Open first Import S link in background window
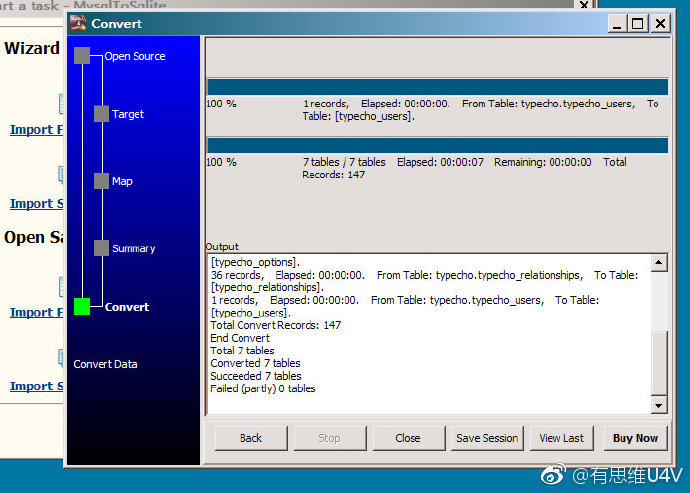This screenshot has width=690, height=493. [x=37, y=203]
